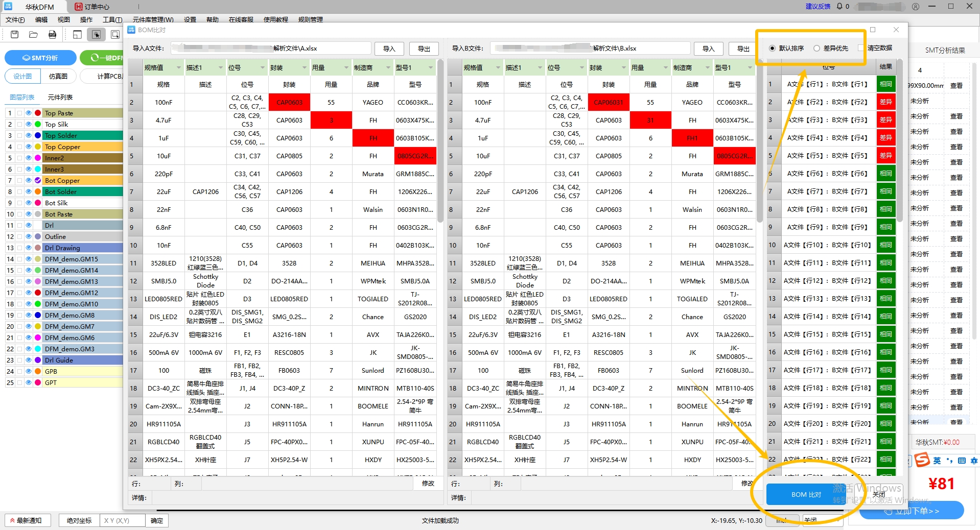Open 用量 column dropdown in table B
Viewport: 980px width, 530px height.
click(666, 67)
